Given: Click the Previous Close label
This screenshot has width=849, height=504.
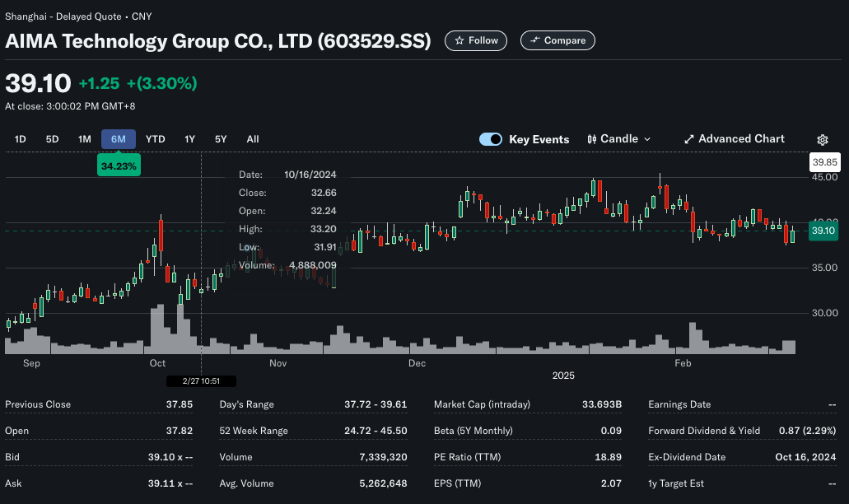Looking at the screenshot, I should tap(38, 404).
